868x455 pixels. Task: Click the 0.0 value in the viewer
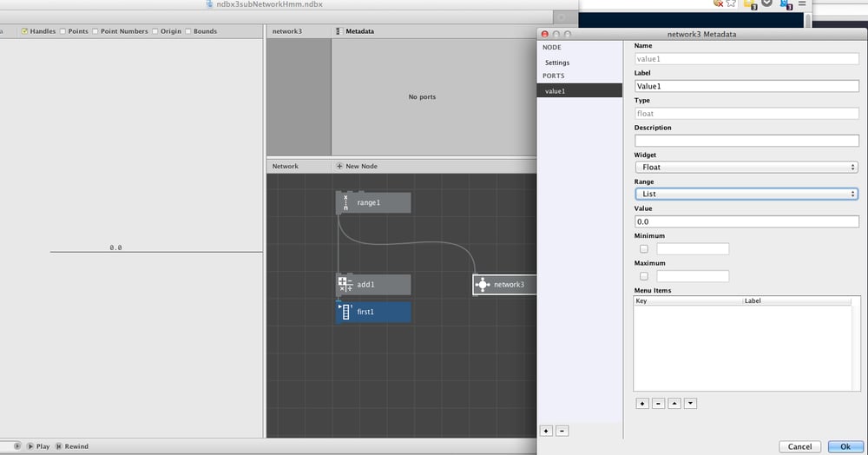click(115, 247)
